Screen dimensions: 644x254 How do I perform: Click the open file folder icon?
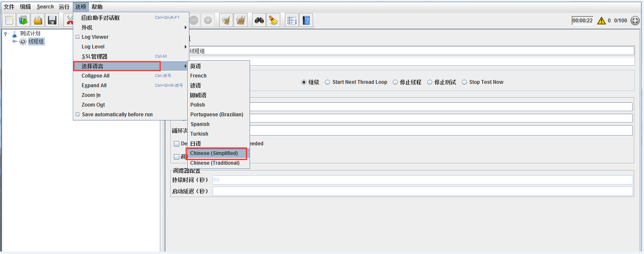(x=37, y=20)
